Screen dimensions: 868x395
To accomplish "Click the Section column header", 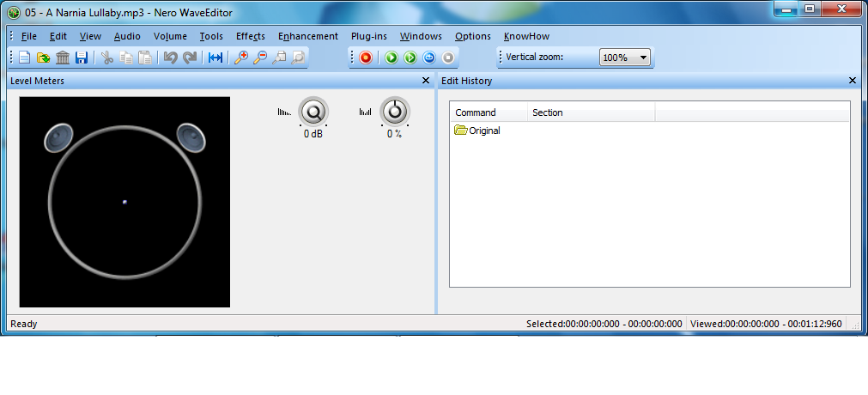I will [592, 112].
